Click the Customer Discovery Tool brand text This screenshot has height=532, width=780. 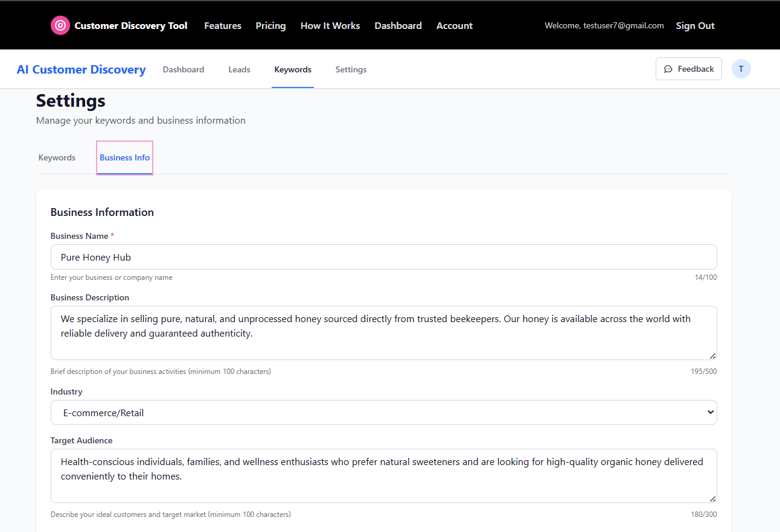(x=131, y=25)
